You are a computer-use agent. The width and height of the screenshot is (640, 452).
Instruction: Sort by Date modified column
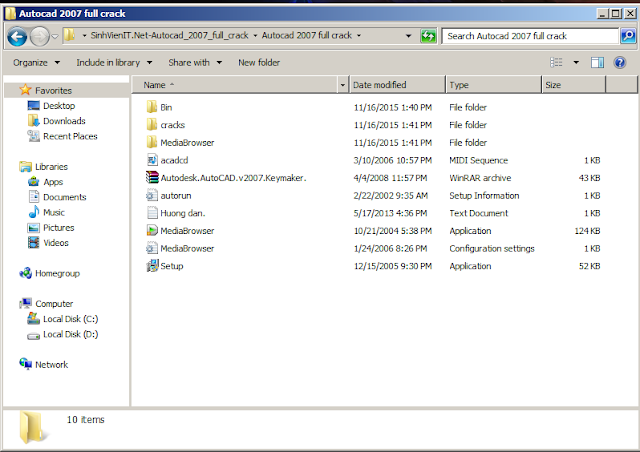pos(397,85)
